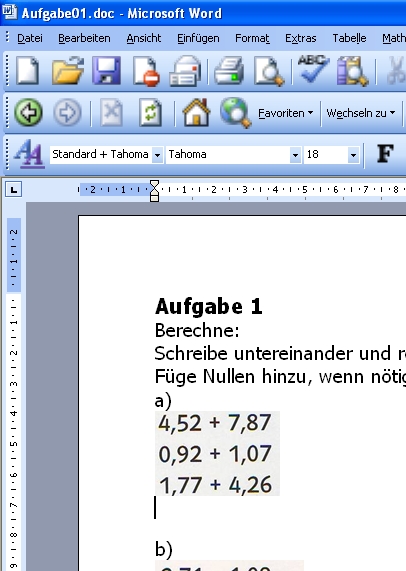
Task: Open the Bearbeiten menu
Action: click(x=84, y=38)
